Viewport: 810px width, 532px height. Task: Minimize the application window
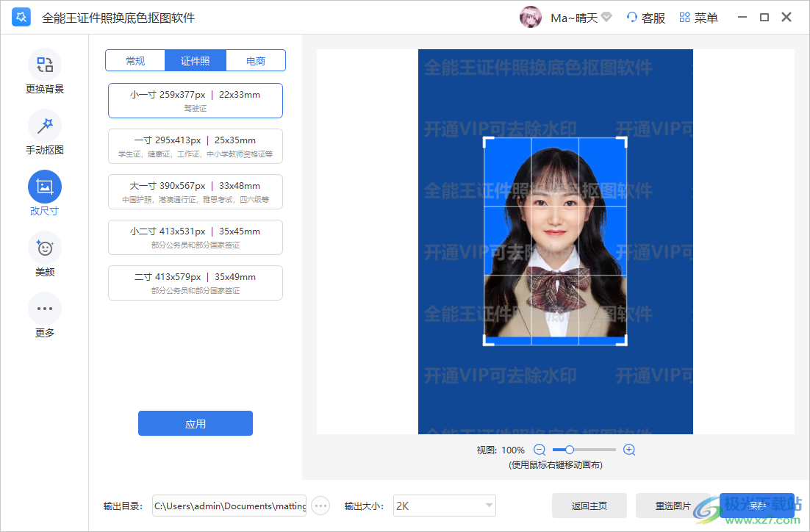(x=742, y=17)
